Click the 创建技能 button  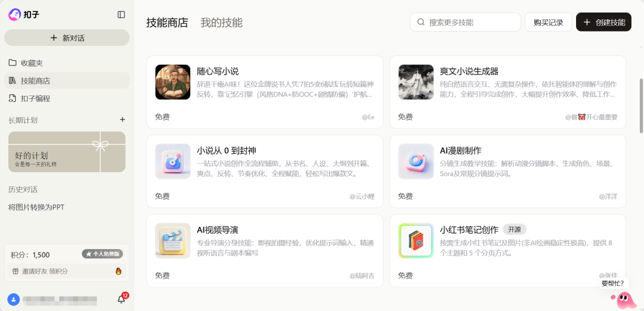[x=603, y=22]
